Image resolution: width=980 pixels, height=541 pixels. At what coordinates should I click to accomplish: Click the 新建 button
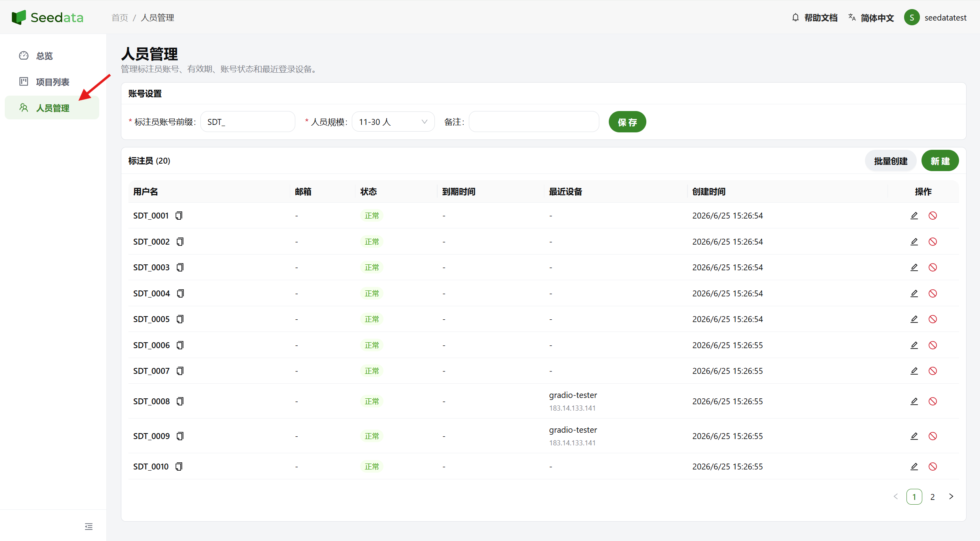(x=940, y=161)
